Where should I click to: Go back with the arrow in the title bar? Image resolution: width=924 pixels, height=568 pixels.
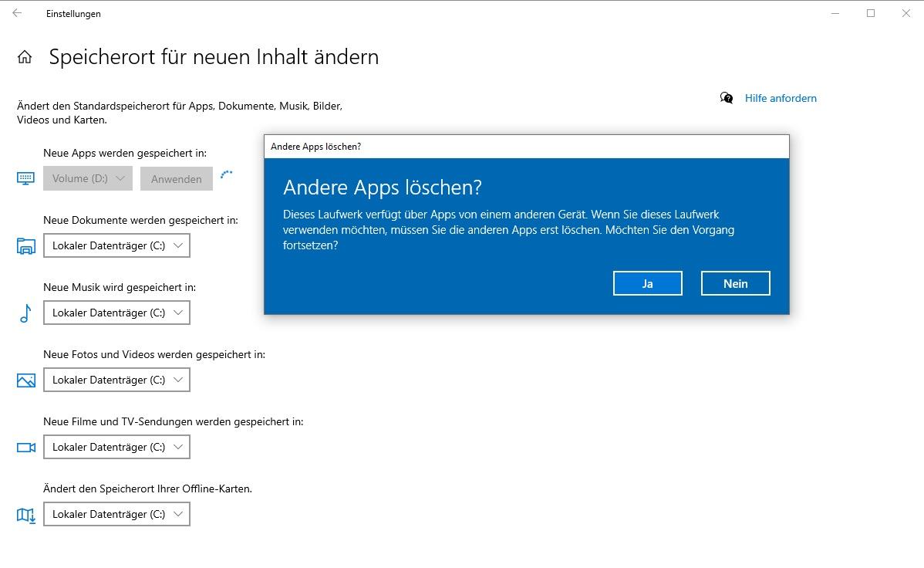pyautogui.click(x=17, y=13)
